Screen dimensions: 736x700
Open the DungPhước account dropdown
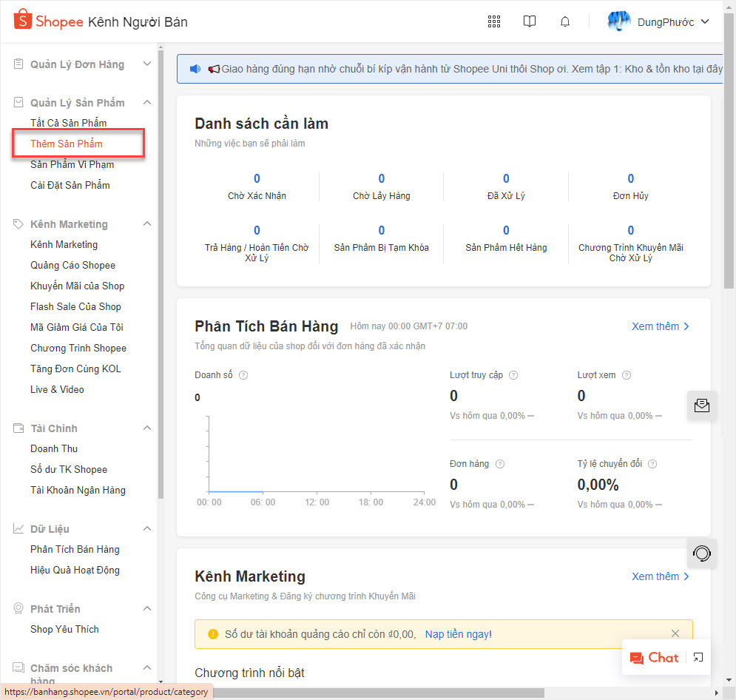click(x=658, y=22)
